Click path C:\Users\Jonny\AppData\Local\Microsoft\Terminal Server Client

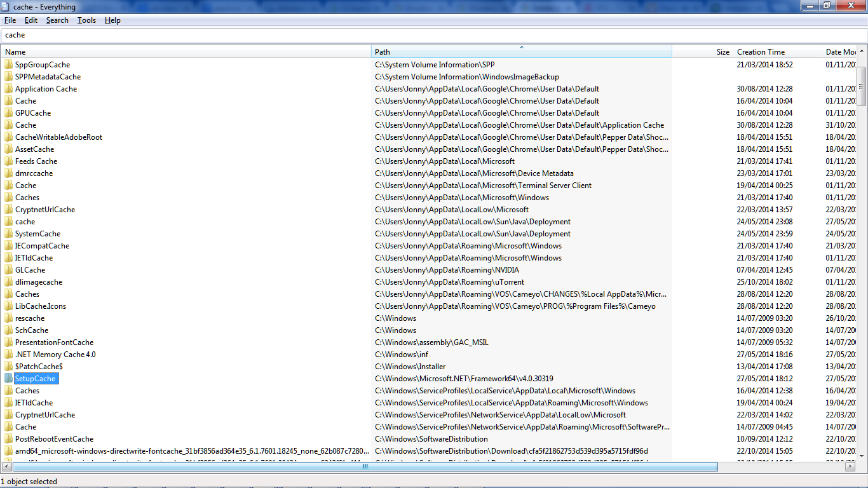pyautogui.click(x=483, y=186)
